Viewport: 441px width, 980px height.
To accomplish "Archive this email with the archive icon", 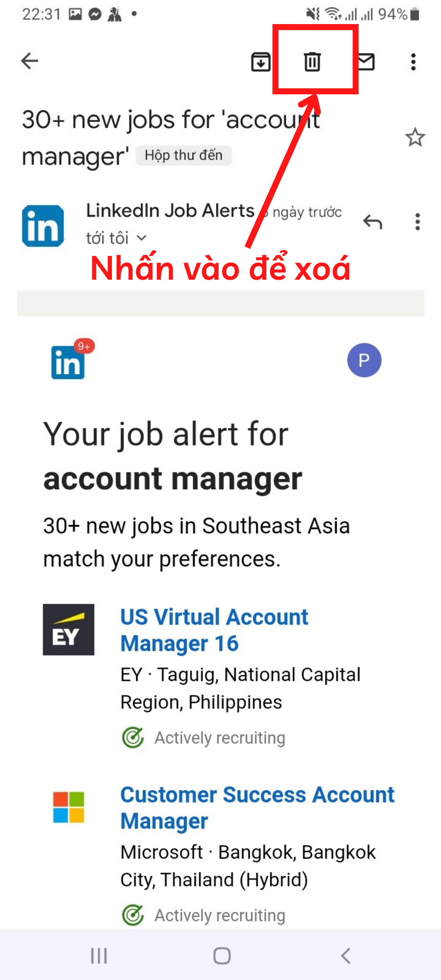I will click(x=261, y=62).
